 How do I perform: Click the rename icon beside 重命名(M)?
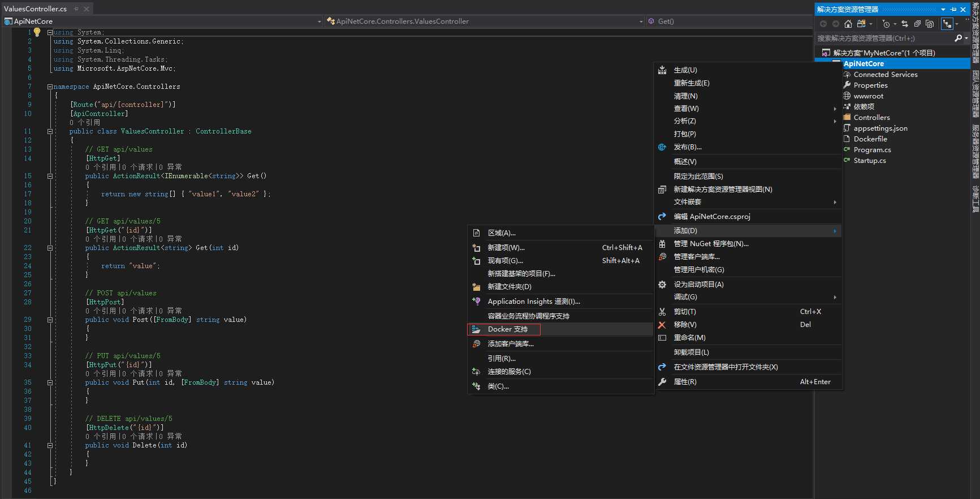coord(662,338)
